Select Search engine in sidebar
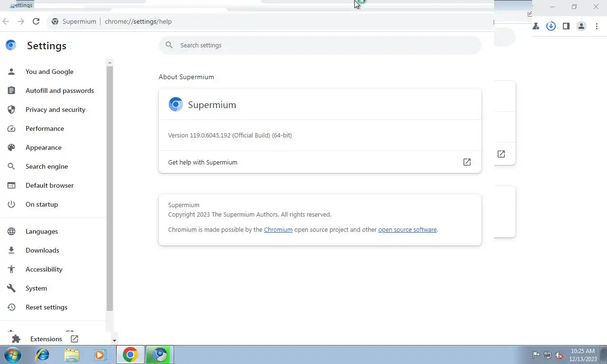607x364 pixels. 46,166
